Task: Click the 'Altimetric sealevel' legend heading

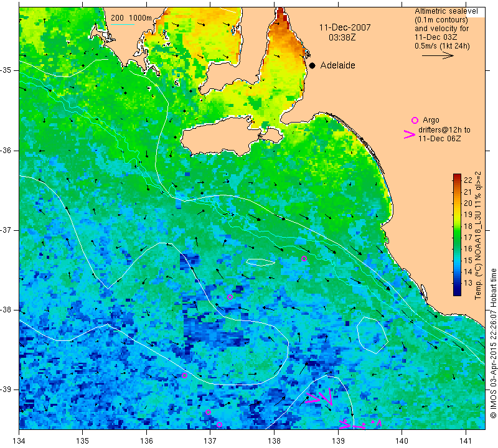Action: tap(446, 11)
